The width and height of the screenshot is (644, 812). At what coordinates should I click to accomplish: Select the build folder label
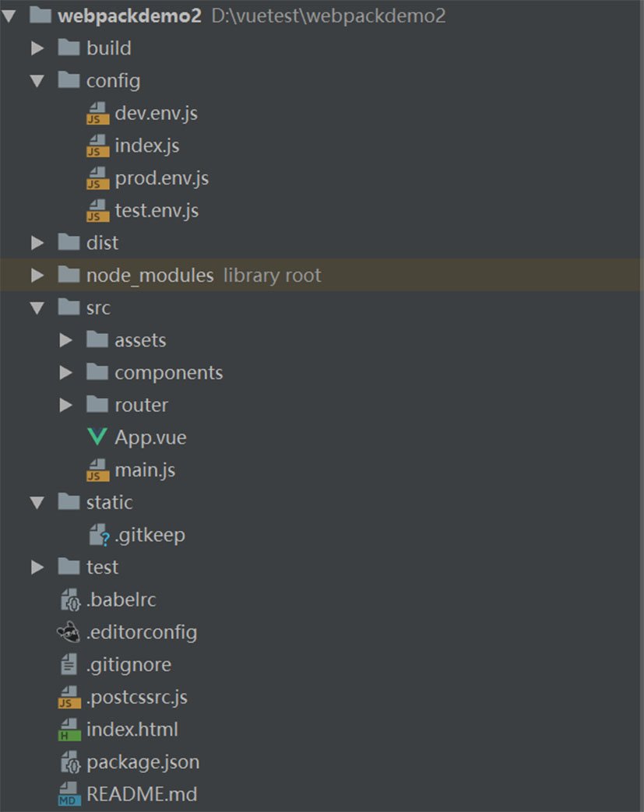tap(109, 48)
